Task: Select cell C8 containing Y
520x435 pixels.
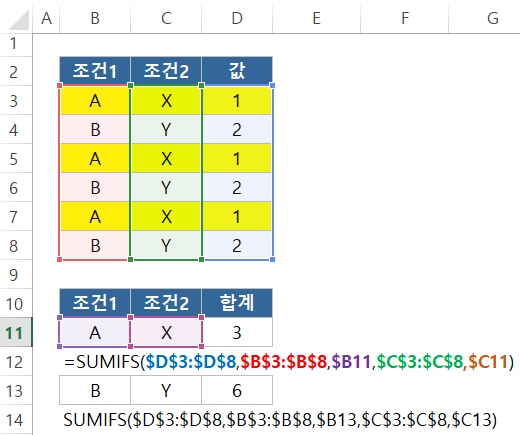Action: click(166, 245)
